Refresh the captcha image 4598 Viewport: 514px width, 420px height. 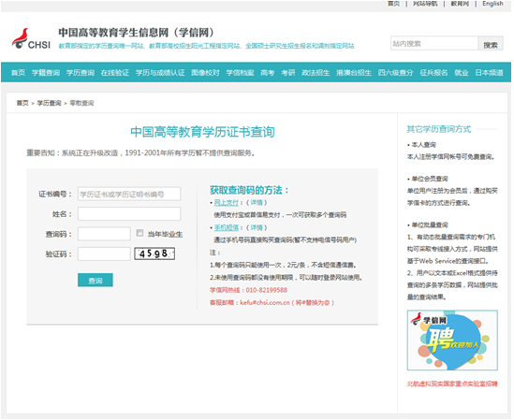tap(154, 253)
